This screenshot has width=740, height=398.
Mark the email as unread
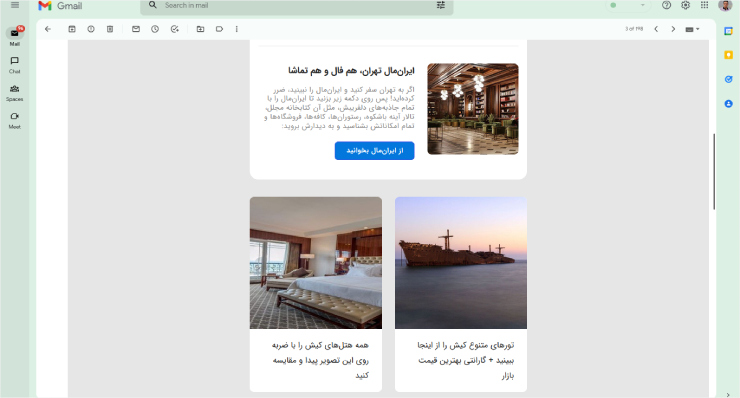tap(136, 29)
